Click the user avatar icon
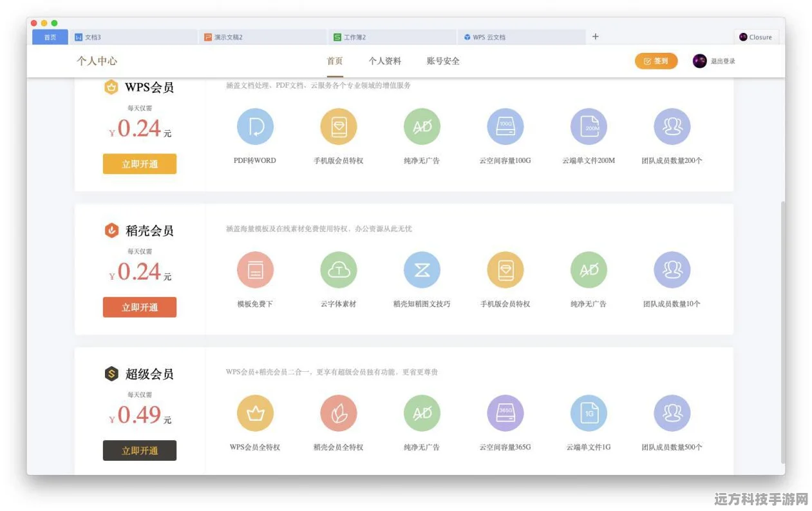This screenshot has width=812, height=511. [699, 61]
